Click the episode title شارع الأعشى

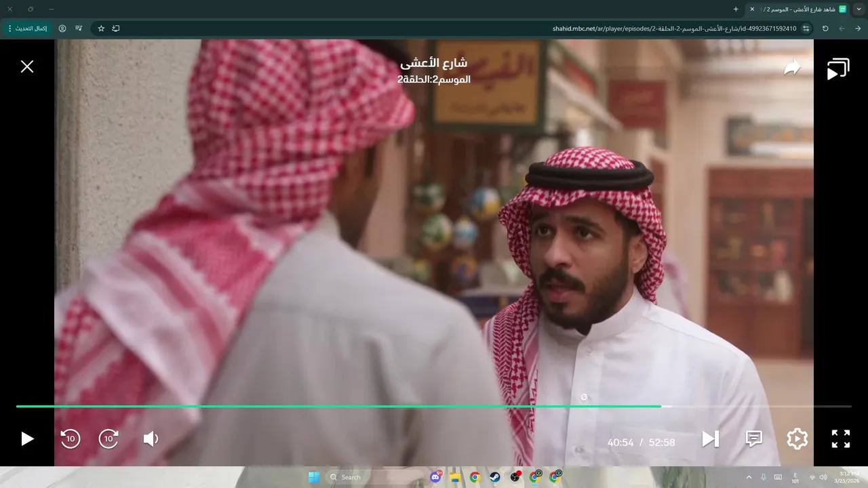434,63
